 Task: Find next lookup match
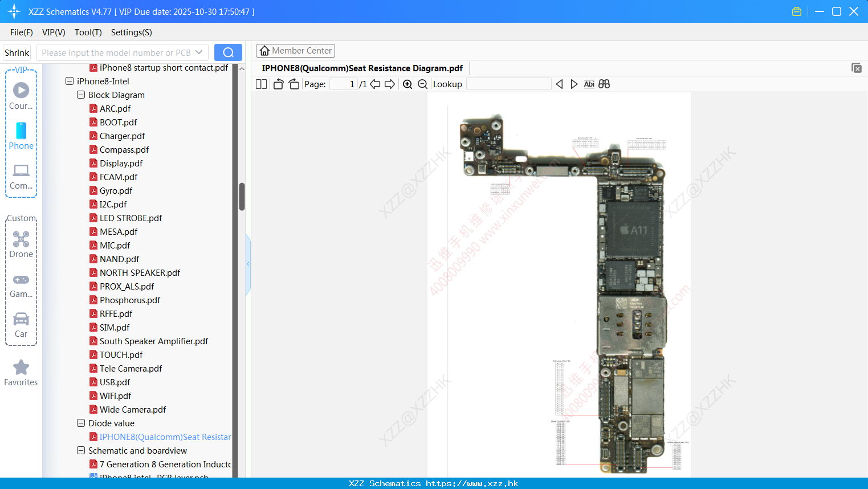574,84
